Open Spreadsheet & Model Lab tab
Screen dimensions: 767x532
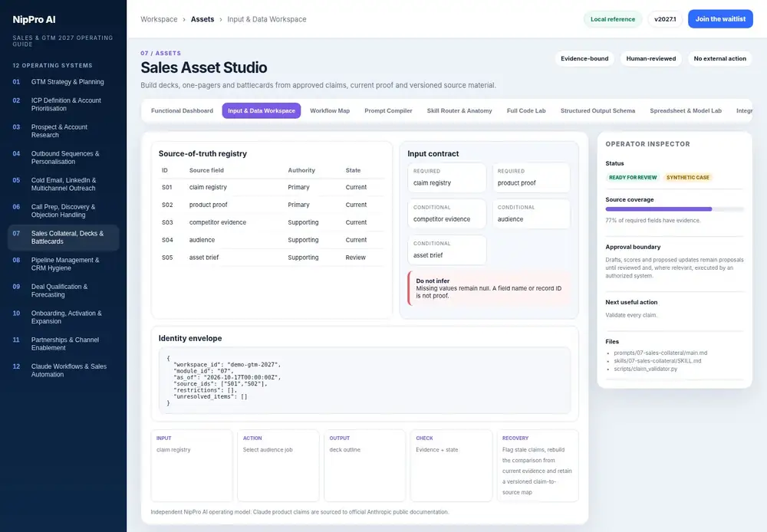coord(685,110)
